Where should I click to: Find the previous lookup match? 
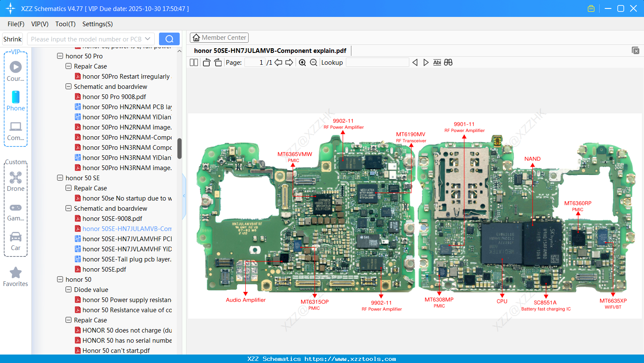(415, 63)
